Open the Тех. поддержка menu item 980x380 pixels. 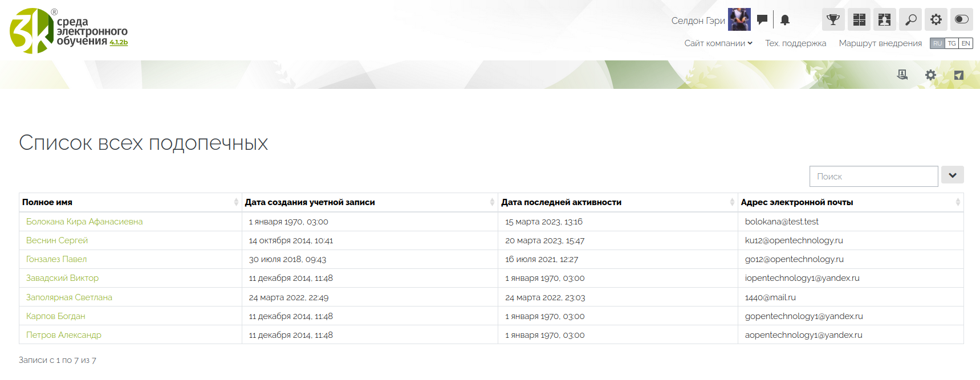pyautogui.click(x=795, y=43)
